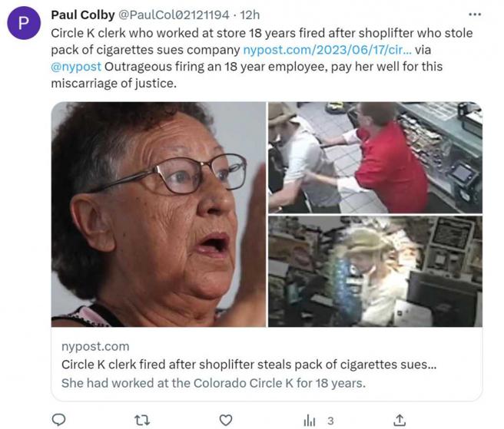This screenshot has width=504, height=429.
Task: Click Paul Colby's purple P avatar
Action: (24, 23)
